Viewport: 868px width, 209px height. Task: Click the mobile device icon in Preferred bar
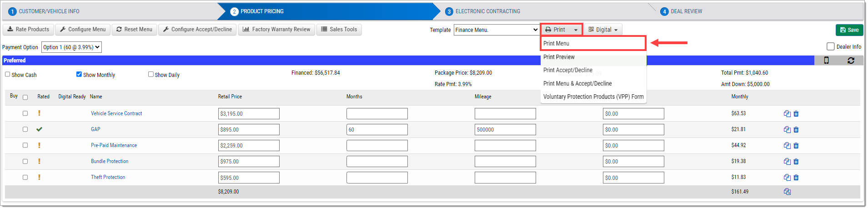point(826,61)
